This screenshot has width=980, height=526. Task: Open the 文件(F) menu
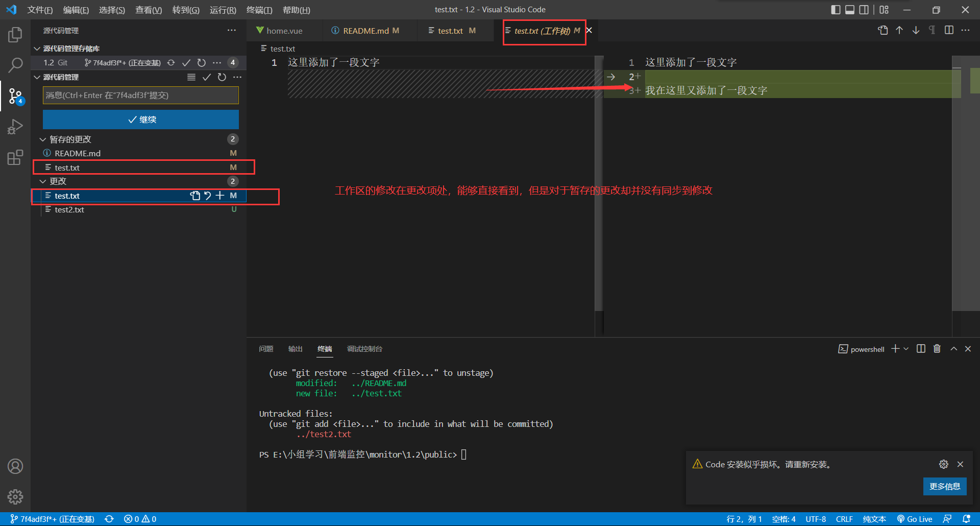40,10
